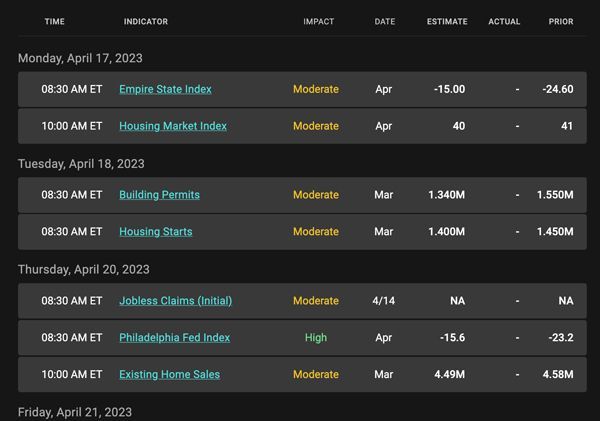Click the TIME column header
The image size is (600, 421).
pyautogui.click(x=55, y=21)
